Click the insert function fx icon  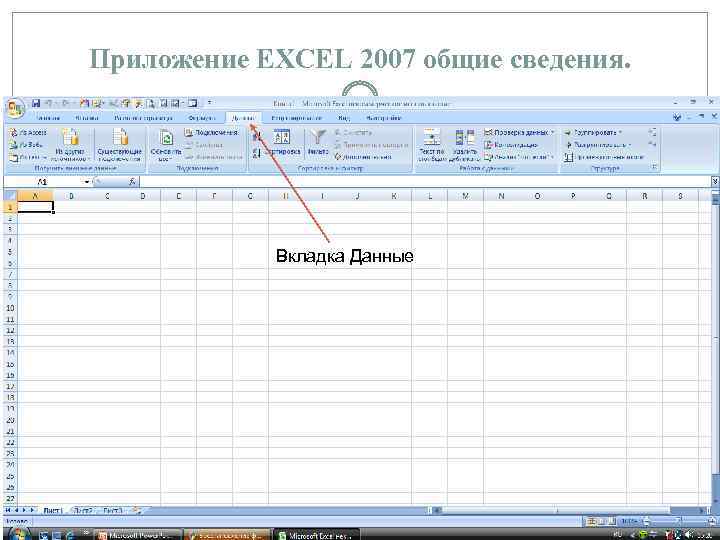[x=132, y=182]
